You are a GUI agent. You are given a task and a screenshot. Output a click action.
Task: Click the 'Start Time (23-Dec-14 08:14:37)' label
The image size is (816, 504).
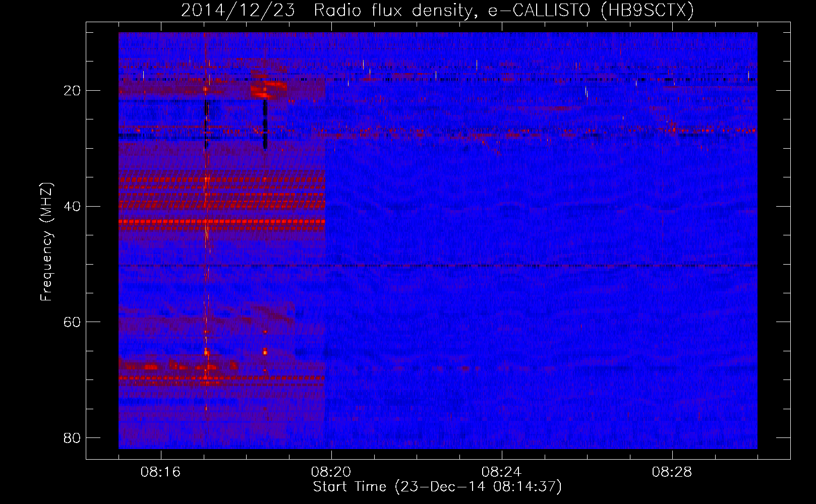(437, 487)
